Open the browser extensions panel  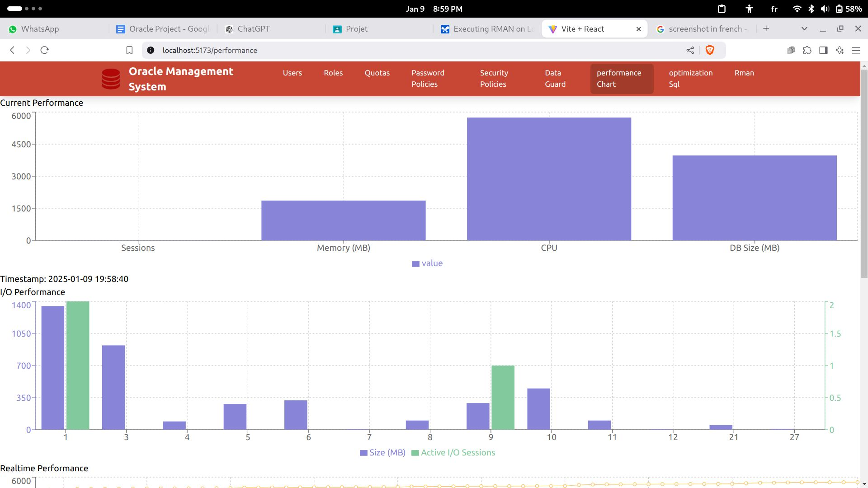point(807,50)
